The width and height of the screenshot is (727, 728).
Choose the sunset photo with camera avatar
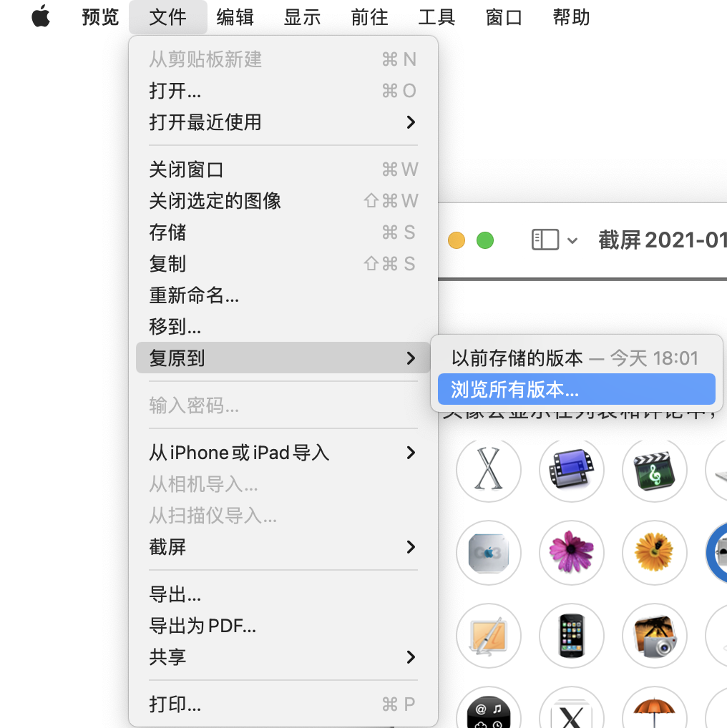pos(655,636)
